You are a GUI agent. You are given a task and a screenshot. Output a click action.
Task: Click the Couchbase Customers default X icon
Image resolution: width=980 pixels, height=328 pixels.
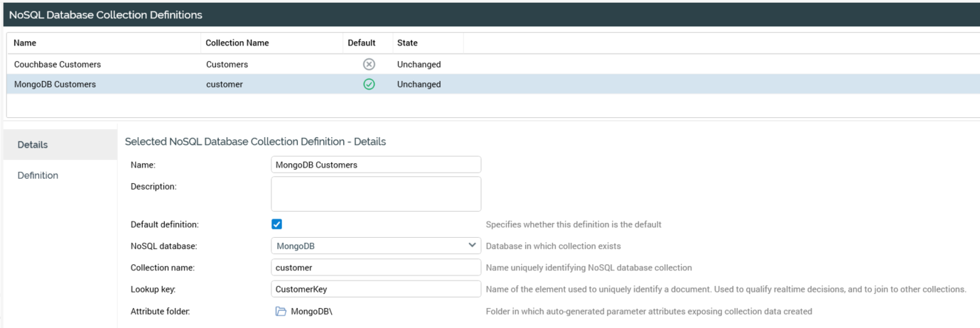coord(369,65)
